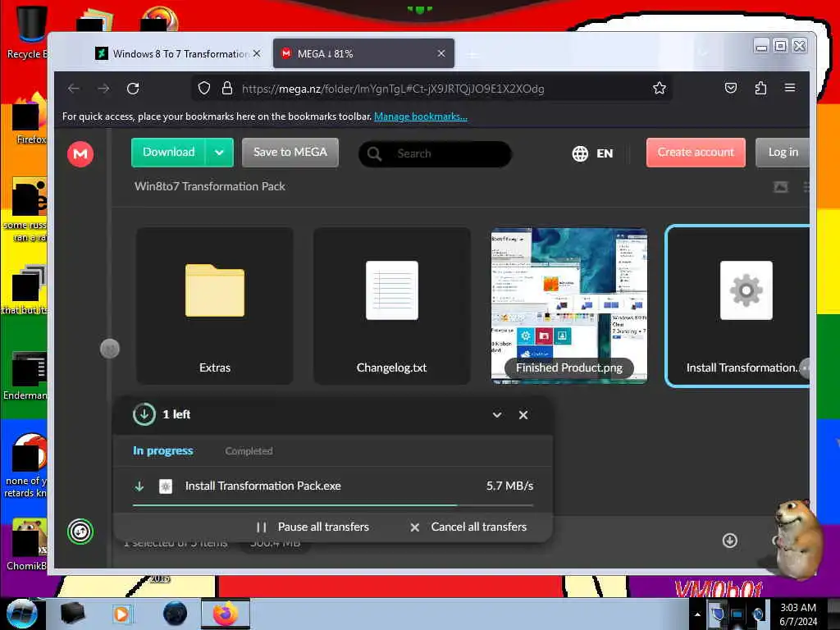This screenshot has height=630, width=840.
Task: Bookmark this page with star icon
Action: click(660, 88)
